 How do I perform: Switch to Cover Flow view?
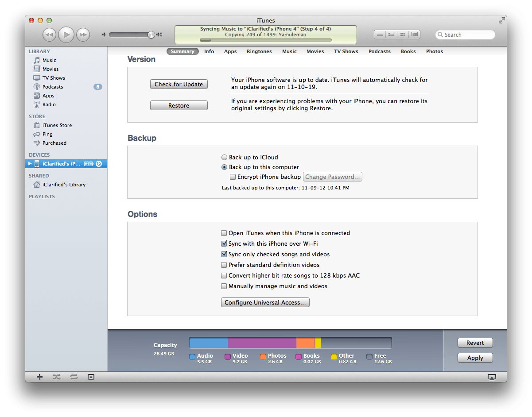pos(414,35)
